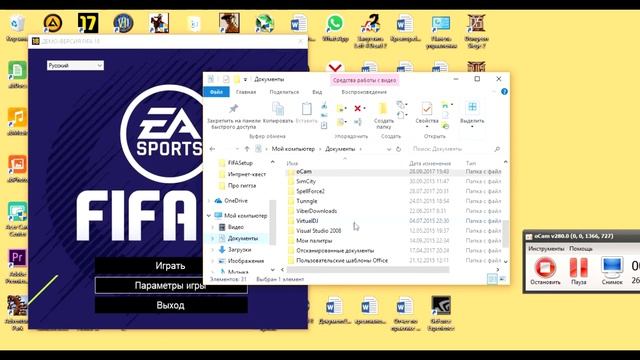The width and height of the screenshot is (640, 360).
Task: Select the Отсканированные документы folder
Action: [x=335, y=250]
